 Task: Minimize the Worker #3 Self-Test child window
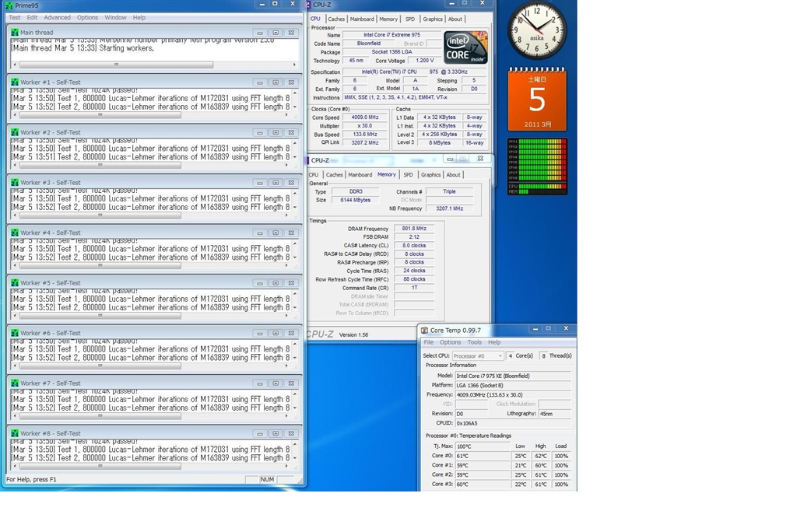[x=260, y=183]
